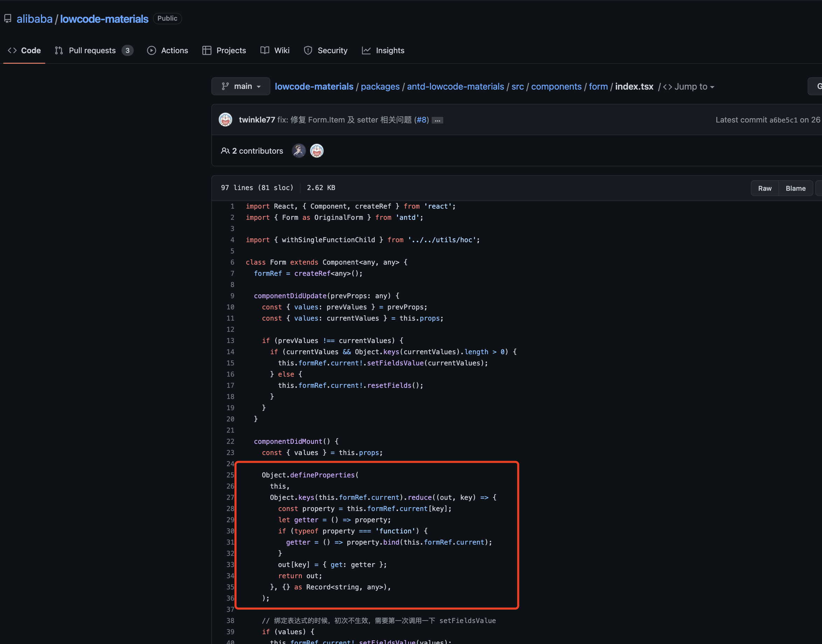This screenshot has height=644, width=822.
Task: Switch to Blame view
Action: point(795,188)
